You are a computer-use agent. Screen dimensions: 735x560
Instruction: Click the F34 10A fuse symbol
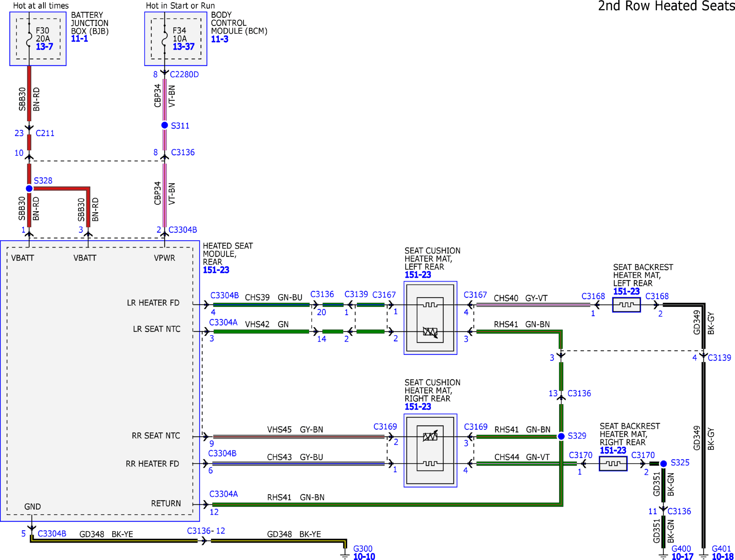[165, 39]
